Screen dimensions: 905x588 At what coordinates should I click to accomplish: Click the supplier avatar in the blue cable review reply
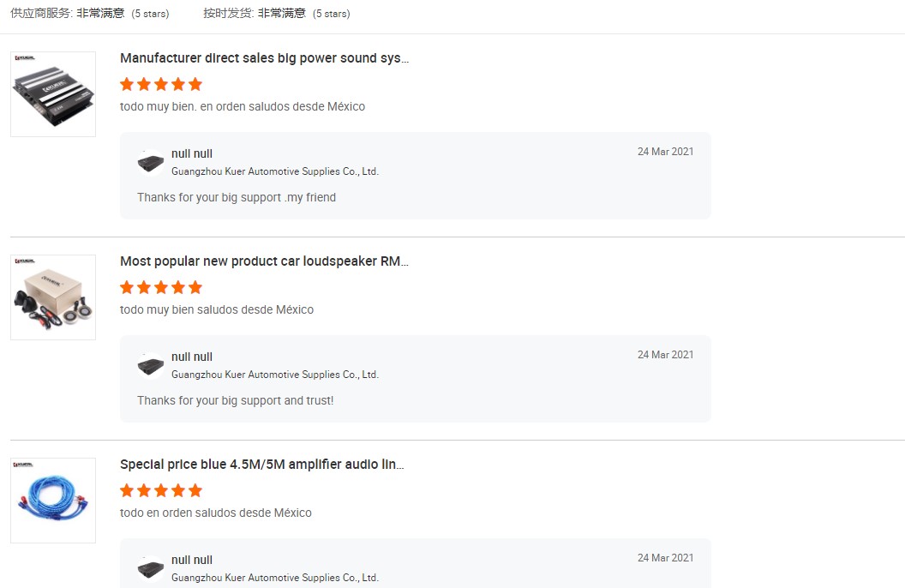151,569
